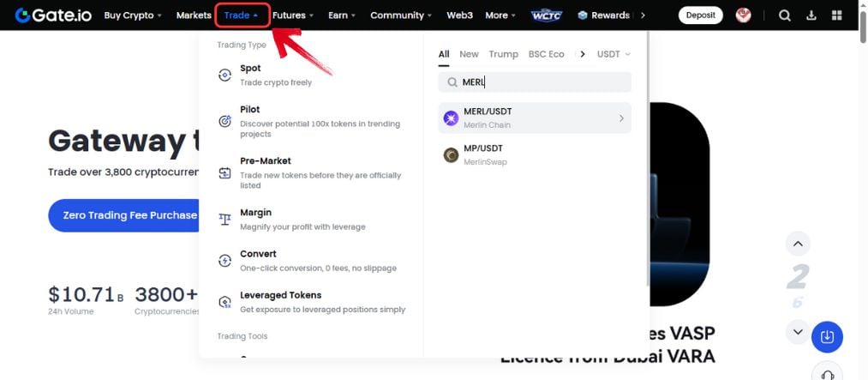Screen dimensions: 868x380
Task: Go to previous slide with up chevron
Action: [798, 244]
